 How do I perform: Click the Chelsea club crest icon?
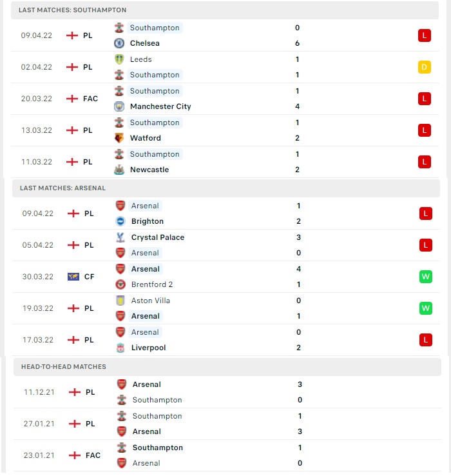coord(119,43)
